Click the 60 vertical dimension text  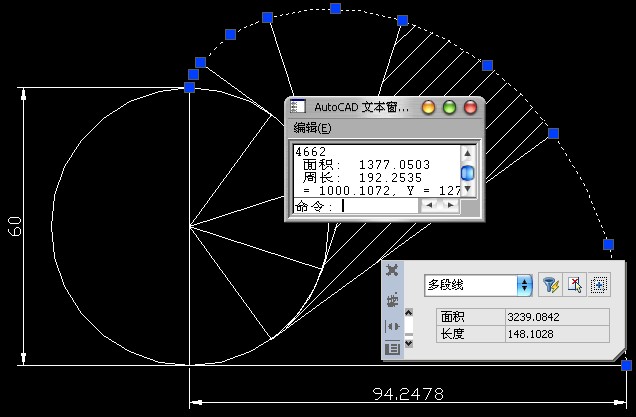click(x=15, y=226)
